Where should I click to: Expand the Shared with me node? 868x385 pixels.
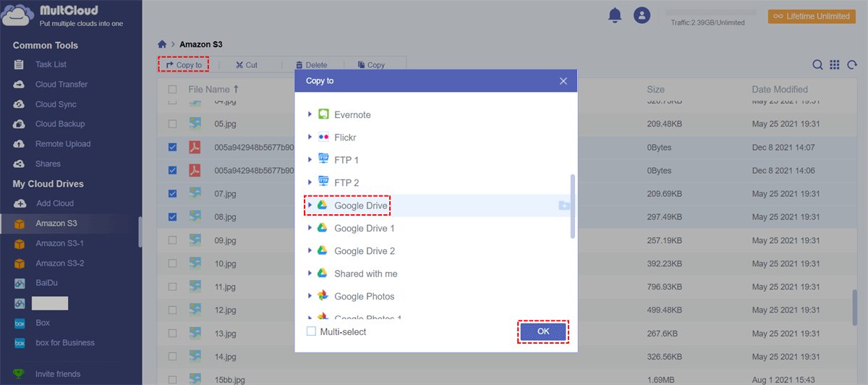click(x=310, y=274)
